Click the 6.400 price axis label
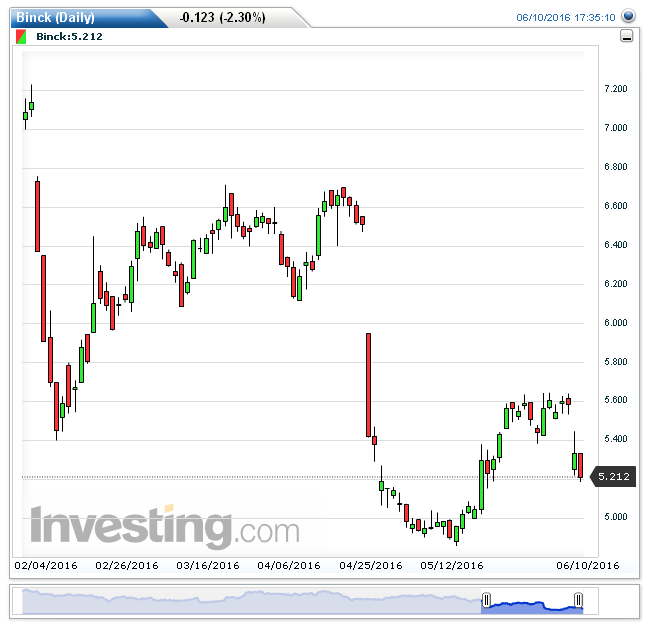 [616, 245]
